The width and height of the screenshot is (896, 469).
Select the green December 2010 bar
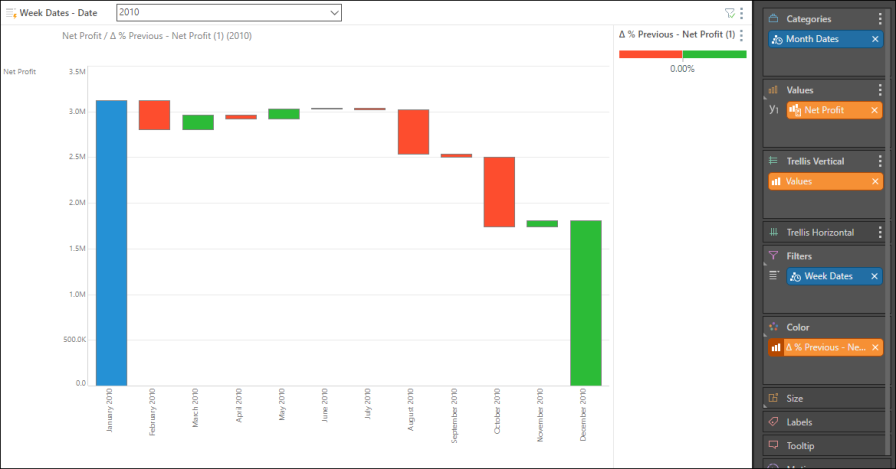click(585, 302)
